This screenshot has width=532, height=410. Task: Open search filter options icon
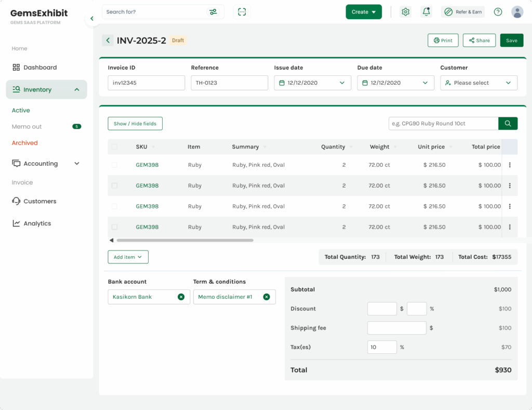pyautogui.click(x=213, y=12)
